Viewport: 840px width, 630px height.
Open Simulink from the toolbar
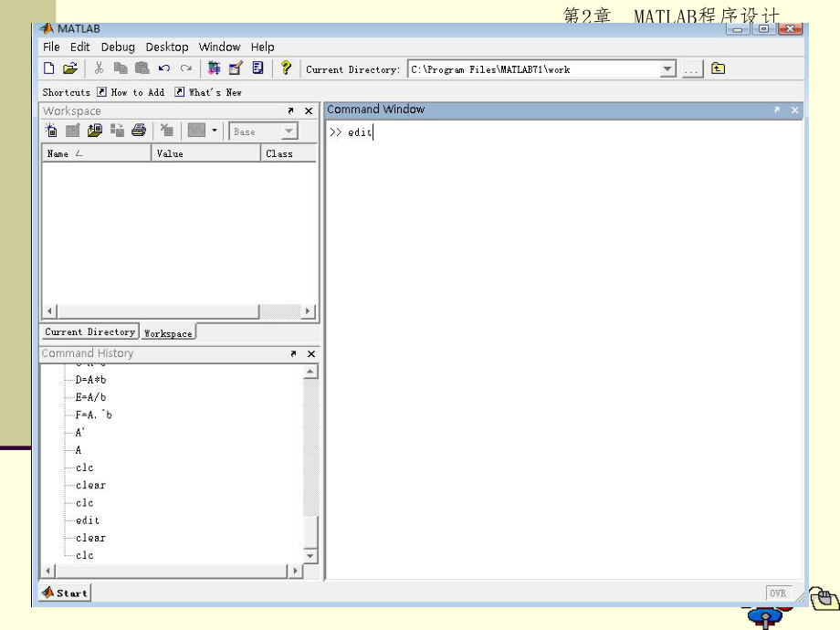(x=214, y=68)
